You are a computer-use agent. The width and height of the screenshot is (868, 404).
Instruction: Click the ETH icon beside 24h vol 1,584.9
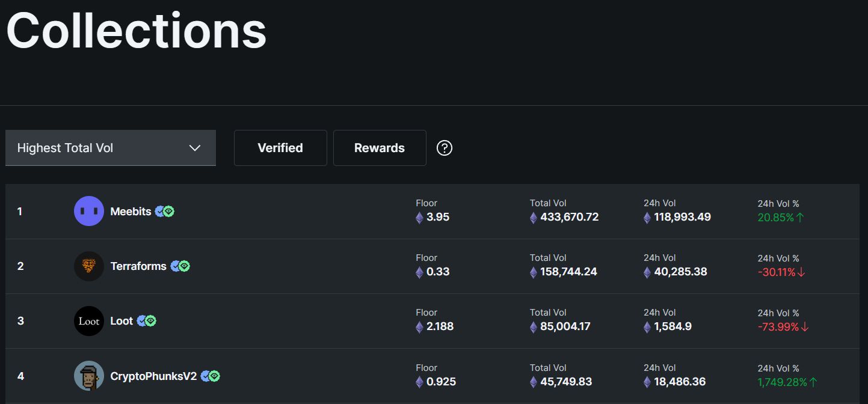coord(647,327)
